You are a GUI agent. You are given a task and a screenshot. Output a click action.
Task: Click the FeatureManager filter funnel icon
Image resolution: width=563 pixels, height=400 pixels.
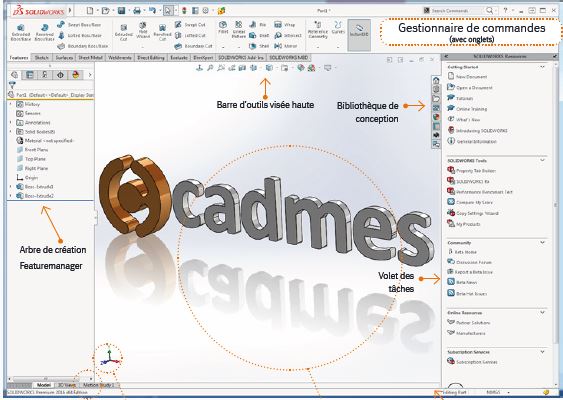click(x=12, y=85)
